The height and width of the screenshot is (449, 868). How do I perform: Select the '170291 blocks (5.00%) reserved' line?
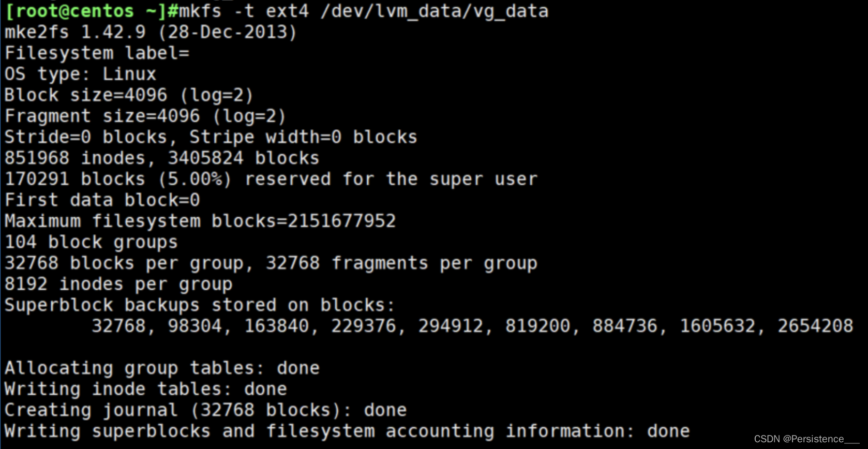coord(271,179)
